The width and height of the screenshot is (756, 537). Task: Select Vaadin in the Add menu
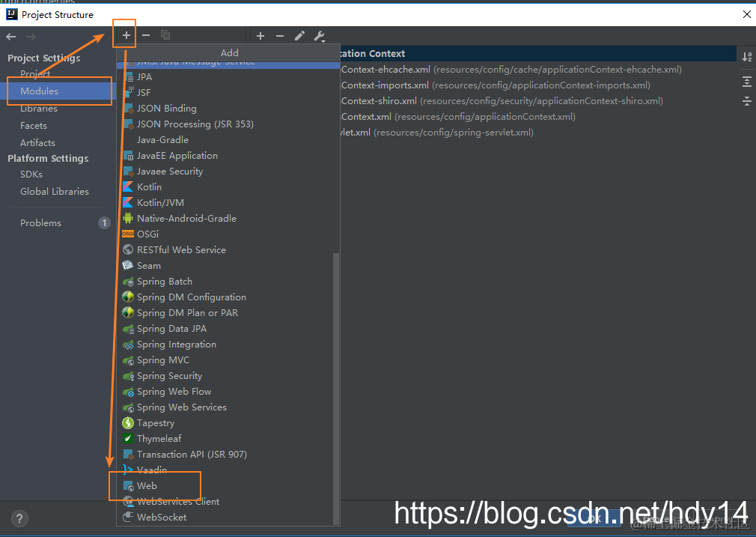tap(225, 470)
